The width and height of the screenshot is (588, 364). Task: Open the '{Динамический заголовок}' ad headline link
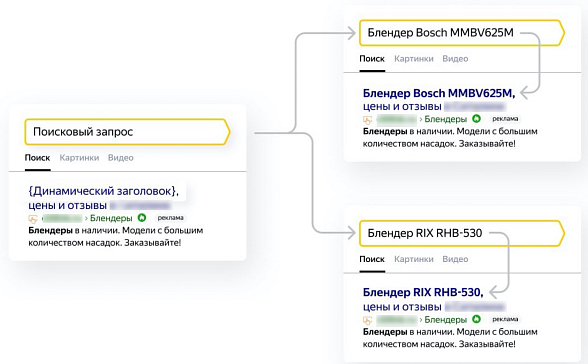[104, 191]
